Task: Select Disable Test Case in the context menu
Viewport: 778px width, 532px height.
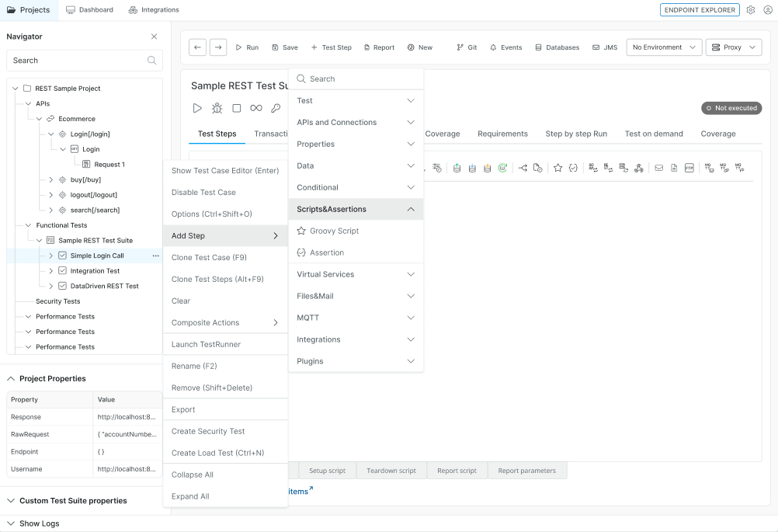Action: click(203, 192)
